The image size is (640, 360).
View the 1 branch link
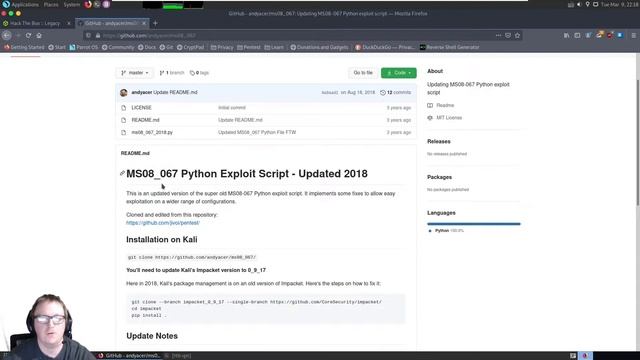pyautogui.click(x=172, y=73)
